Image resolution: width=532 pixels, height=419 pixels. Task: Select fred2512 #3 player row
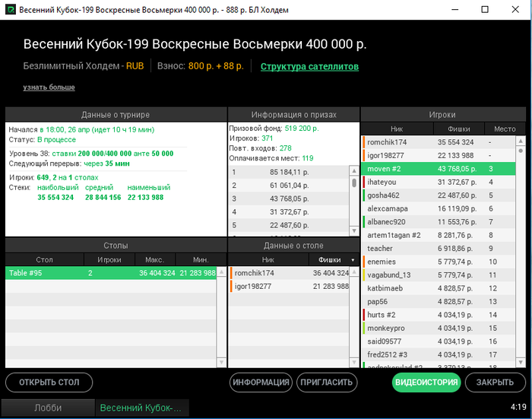click(x=439, y=354)
